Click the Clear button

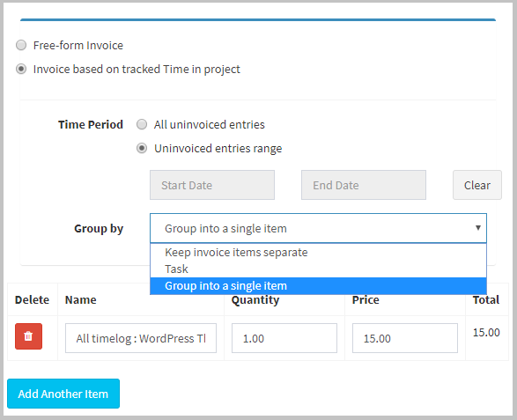click(477, 185)
